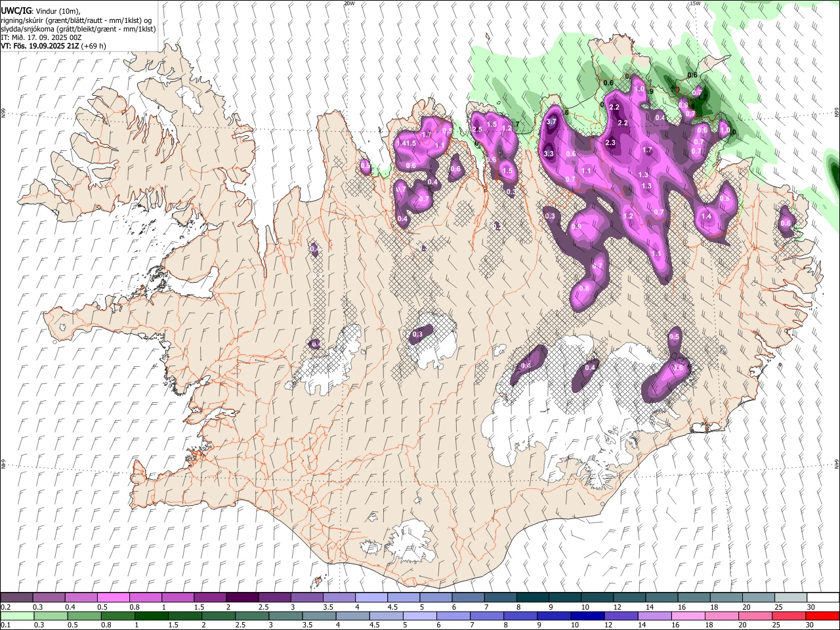Screen dimensions: 840x630
Task: Click the 0.8 snowfall value on the map
Action: coord(584,288)
